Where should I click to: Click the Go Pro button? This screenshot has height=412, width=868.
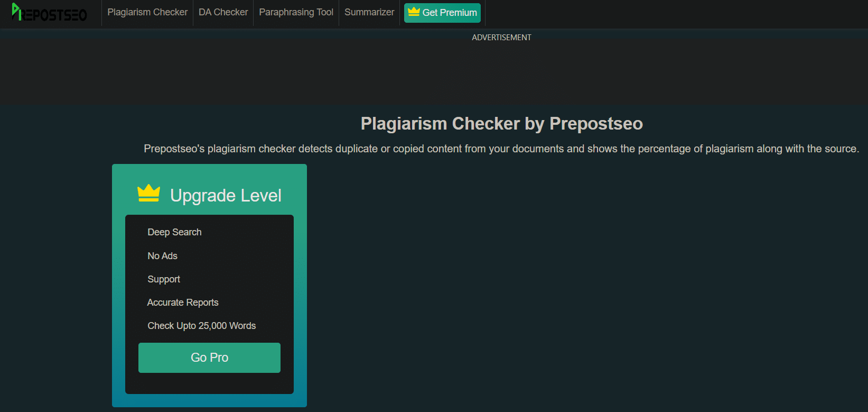(x=209, y=358)
